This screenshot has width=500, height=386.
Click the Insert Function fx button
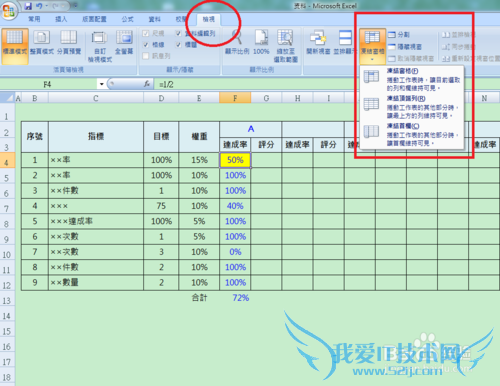point(147,84)
